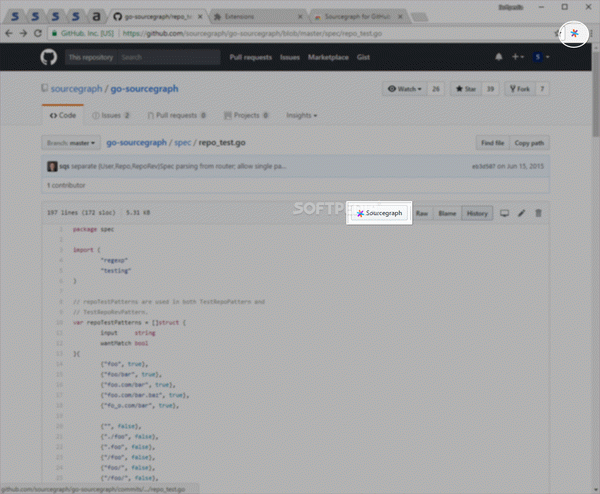
Task: View the Raw file
Action: click(422, 214)
